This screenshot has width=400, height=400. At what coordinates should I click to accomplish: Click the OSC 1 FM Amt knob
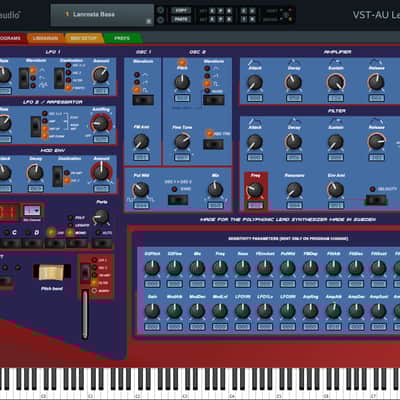[141, 141]
